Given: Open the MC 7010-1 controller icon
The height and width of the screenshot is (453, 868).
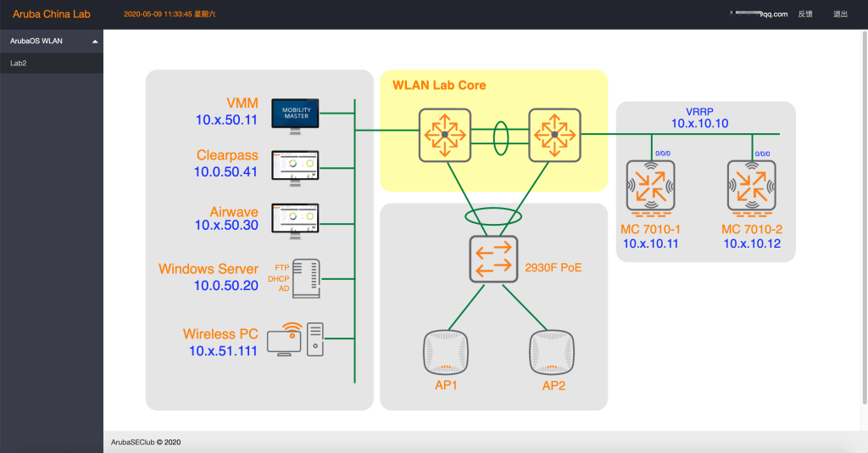Looking at the screenshot, I should pos(650,188).
